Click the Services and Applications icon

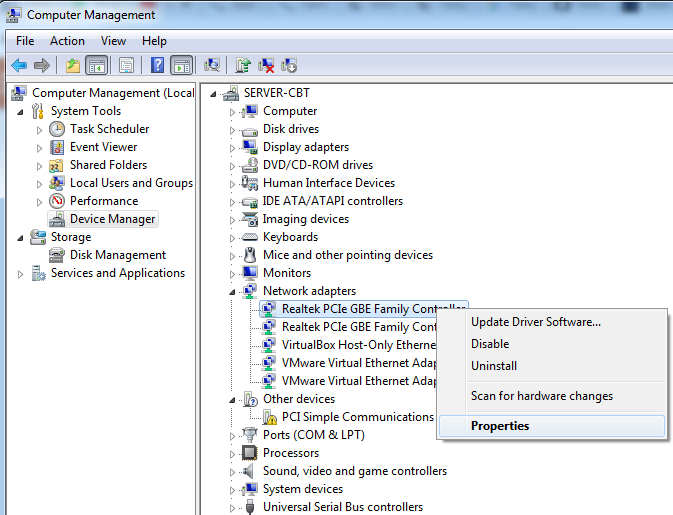point(38,273)
